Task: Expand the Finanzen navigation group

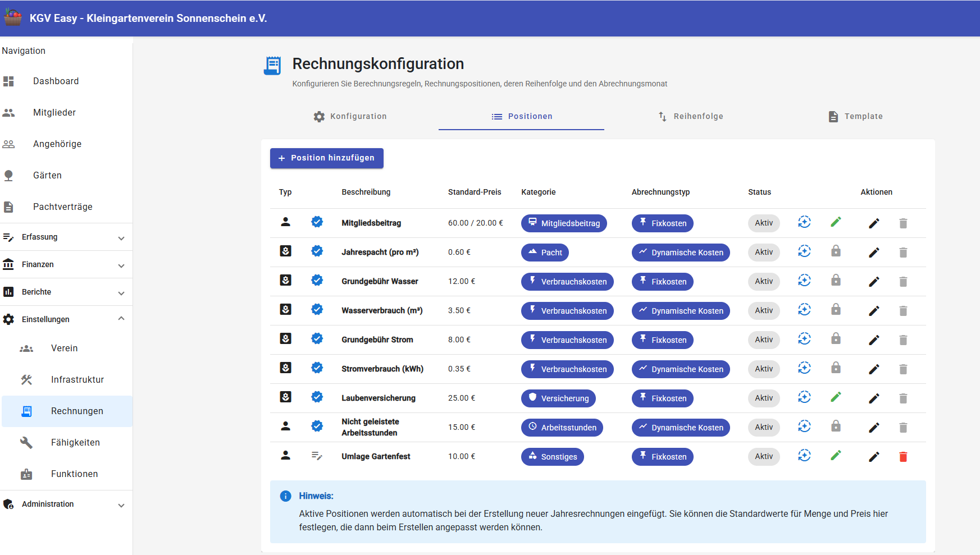Action: coord(66,264)
